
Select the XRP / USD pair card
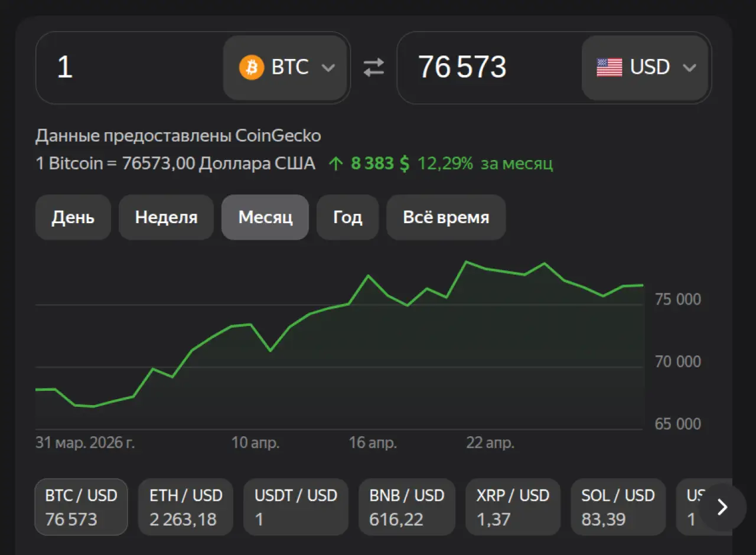point(513,507)
